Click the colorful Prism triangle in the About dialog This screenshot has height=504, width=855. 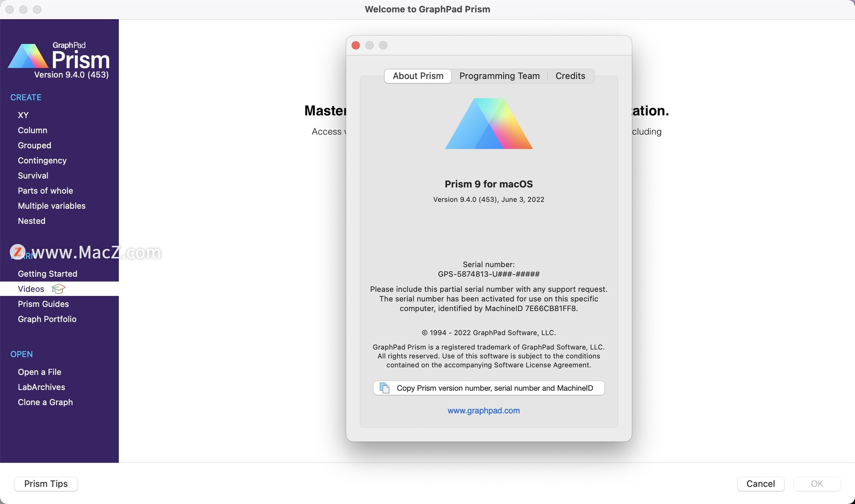click(x=489, y=123)
